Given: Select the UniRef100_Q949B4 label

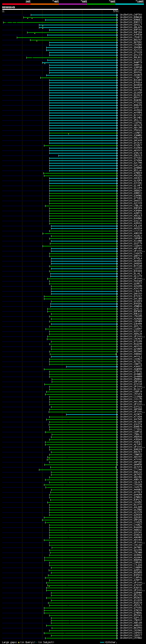Looking at the screenshot, I should point(131,47).
